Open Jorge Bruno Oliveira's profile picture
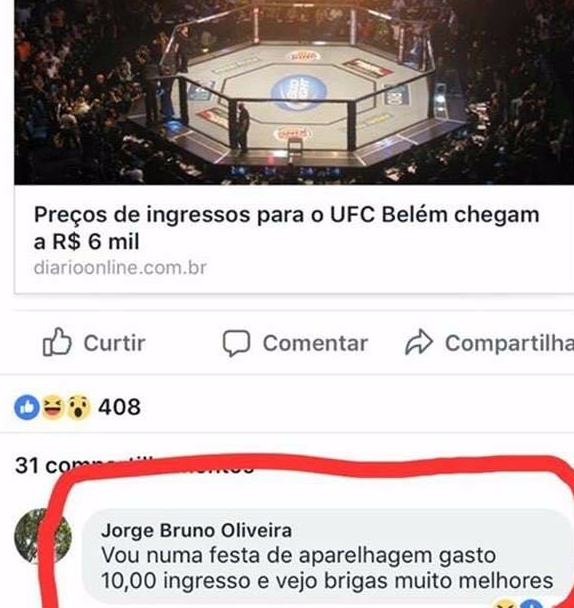The image size is (574, 608). (x=42, y=536)
